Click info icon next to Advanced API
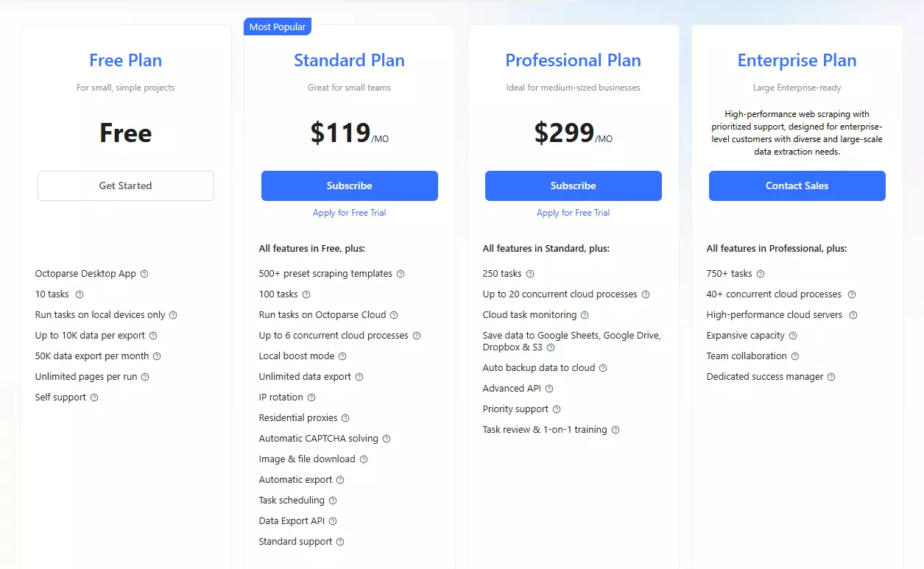The width and height of the screenshot is (924, 569). pos(549,389)
